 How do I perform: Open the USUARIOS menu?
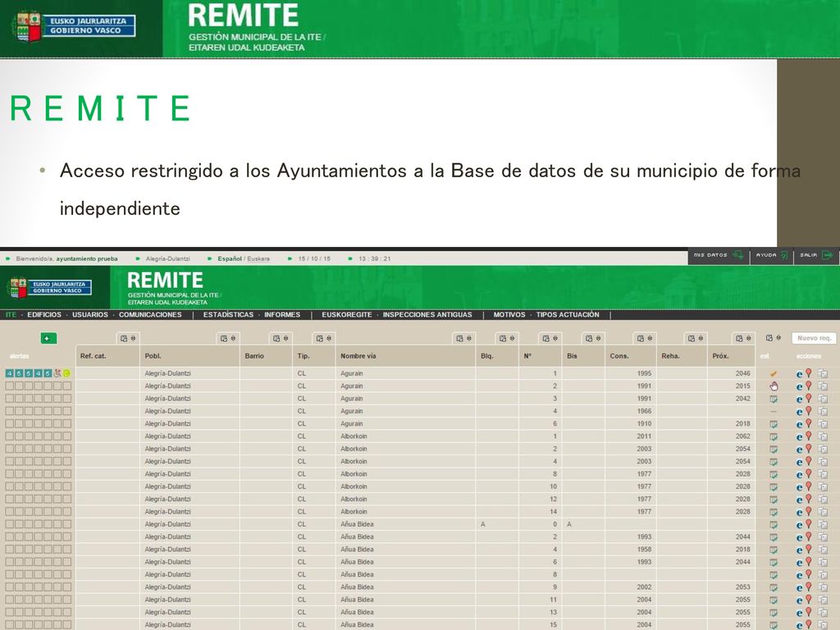tap(90, 315)
